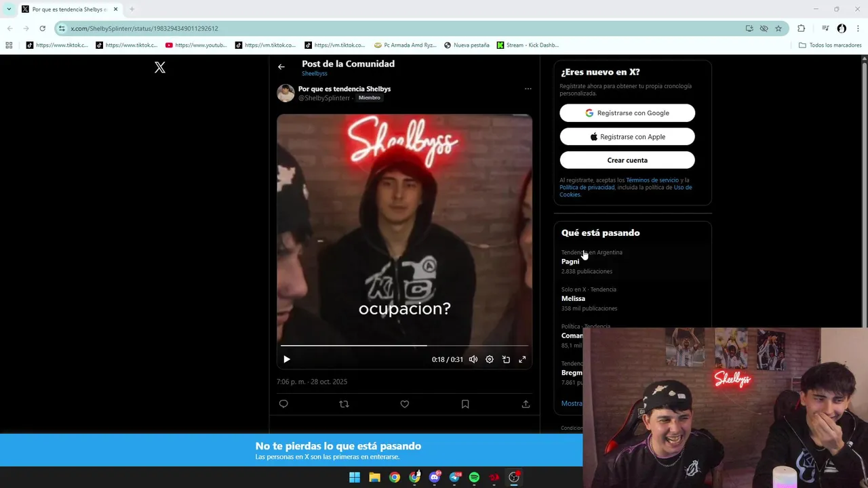Open the Chrome three-dot menu
The image size is (868, 488).
pyautogui.click(x=859, y=28)
